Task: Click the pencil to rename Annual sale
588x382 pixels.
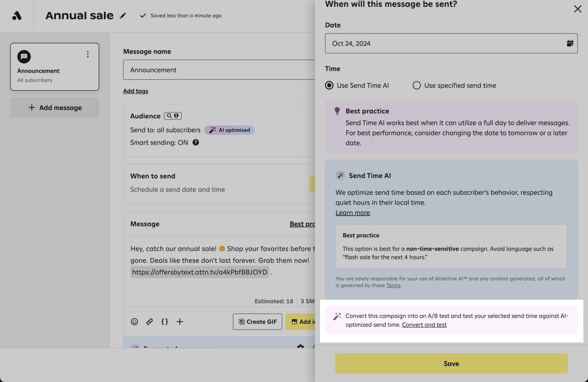Action: [123, 15]
